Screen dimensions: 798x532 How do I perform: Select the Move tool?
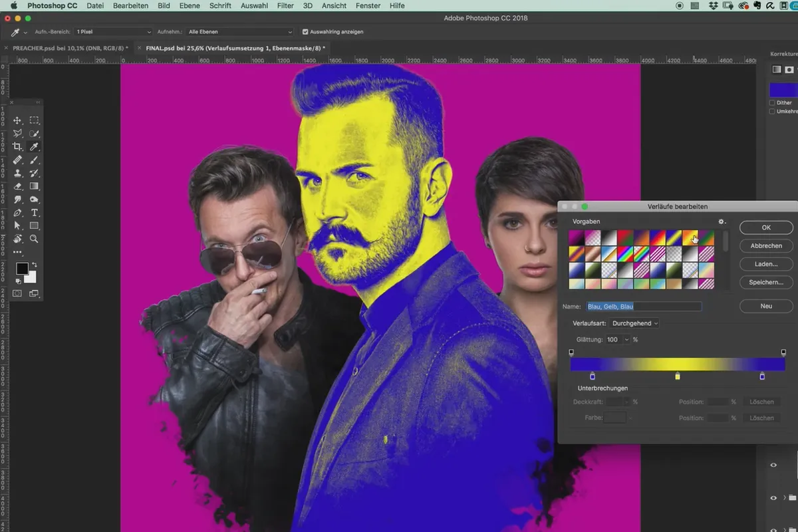[17, 120]
